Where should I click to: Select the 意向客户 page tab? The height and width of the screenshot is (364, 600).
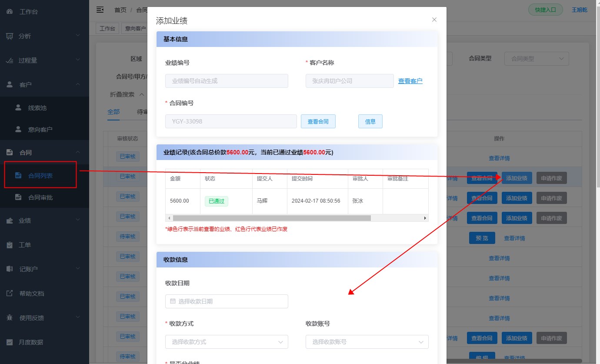[135, 28]
